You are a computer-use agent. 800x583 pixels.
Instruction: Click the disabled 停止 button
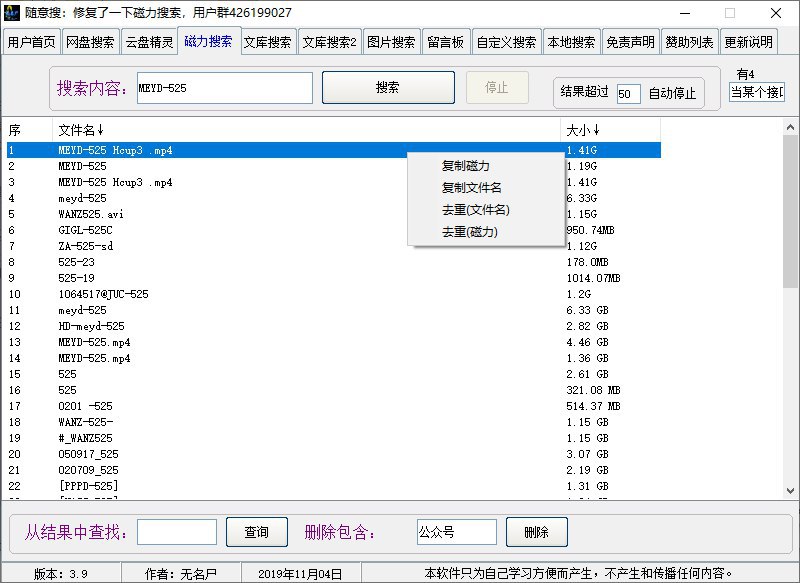click(497, 87)
